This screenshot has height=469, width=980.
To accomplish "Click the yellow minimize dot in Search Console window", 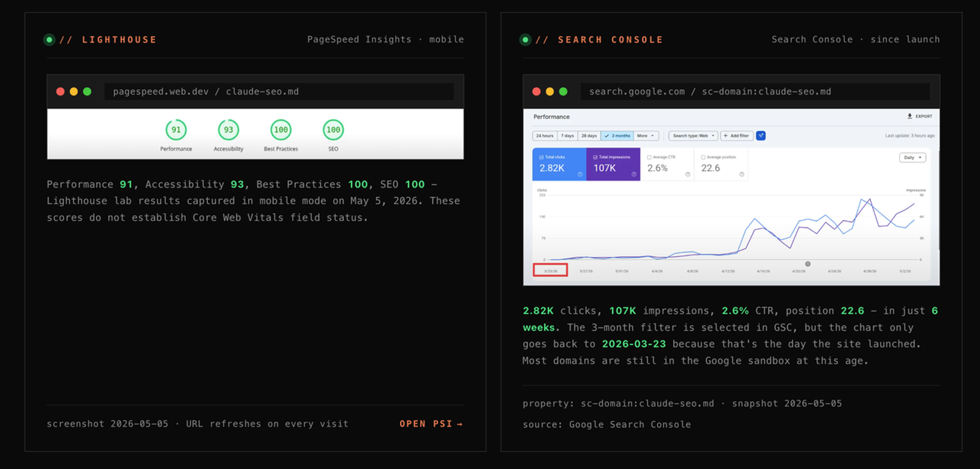I will click(x=550, y=91).
